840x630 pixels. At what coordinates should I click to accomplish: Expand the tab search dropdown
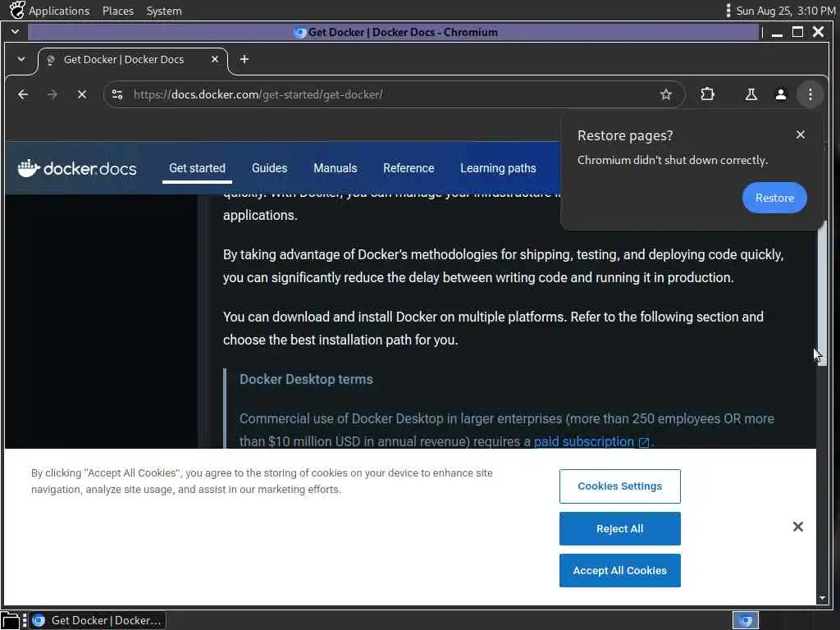coord(21,59)
